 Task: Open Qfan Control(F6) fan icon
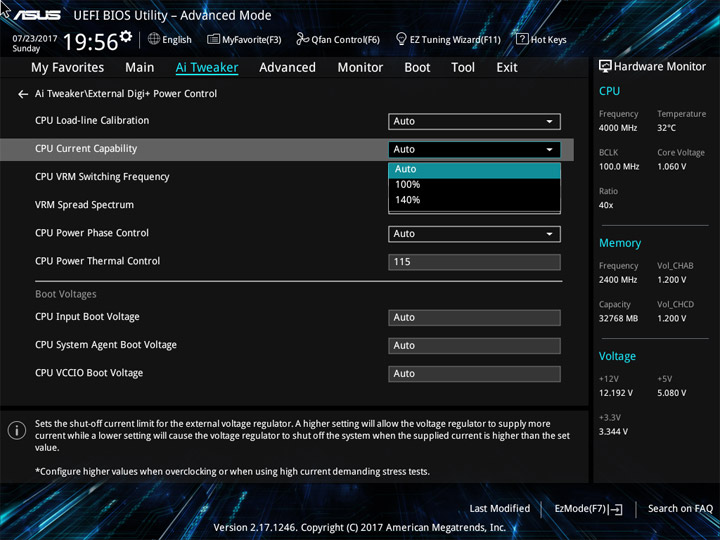[302, 39]
